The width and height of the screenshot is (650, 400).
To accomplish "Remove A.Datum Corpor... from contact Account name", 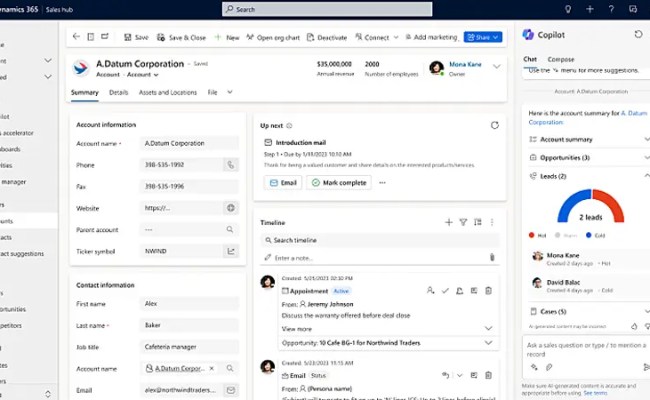I will coord(211,368).
